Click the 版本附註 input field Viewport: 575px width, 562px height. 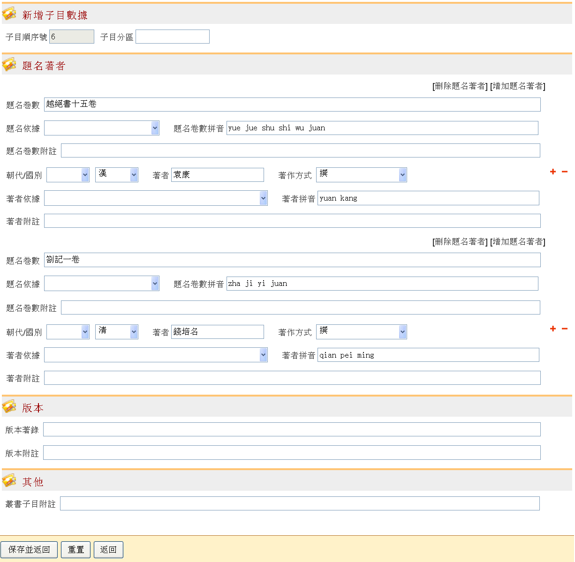(292, 453)
